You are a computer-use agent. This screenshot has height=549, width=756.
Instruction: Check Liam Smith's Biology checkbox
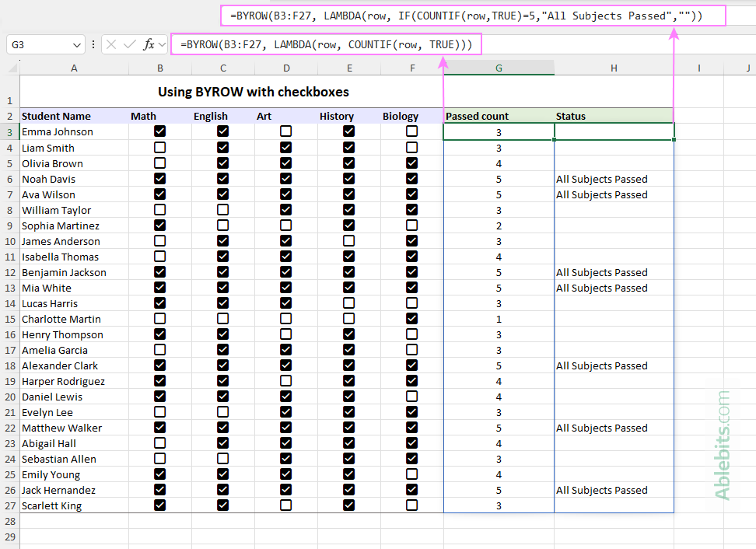(412, 148)
